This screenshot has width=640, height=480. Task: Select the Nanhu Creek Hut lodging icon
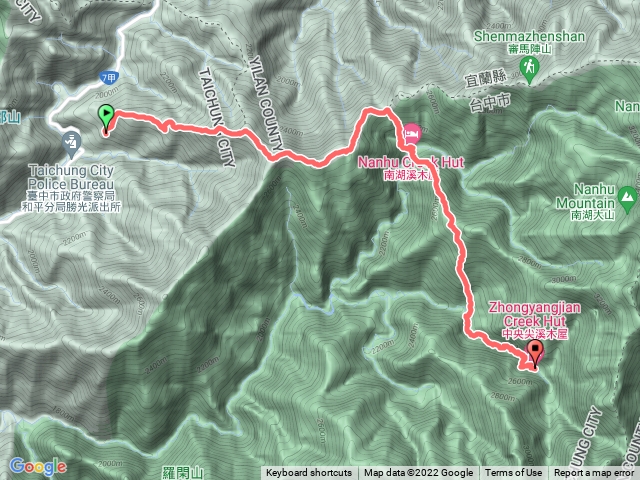[412, 133]
